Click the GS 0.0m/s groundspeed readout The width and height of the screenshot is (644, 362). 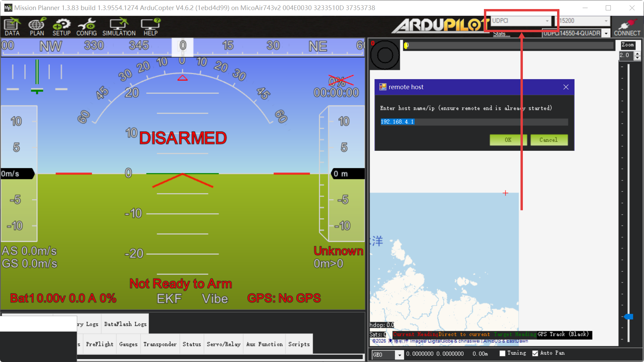point(29,264)
